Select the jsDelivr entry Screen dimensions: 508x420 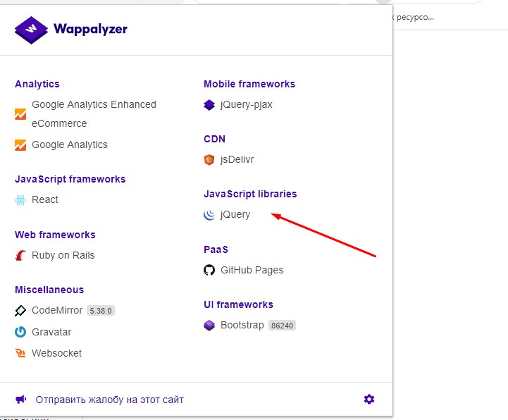pos(237,159)
